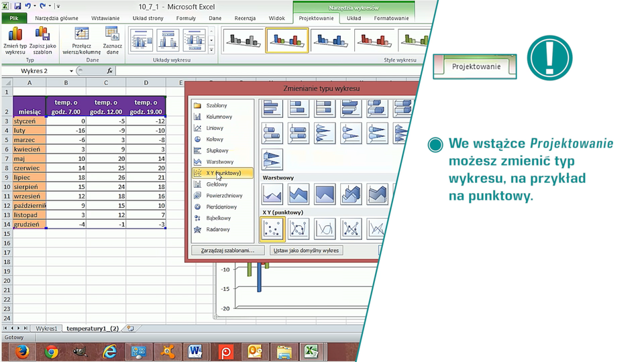The image size is (644, 362).
Task: Switch to the Wykres1 sheet tab
Action: click(47, 328)
